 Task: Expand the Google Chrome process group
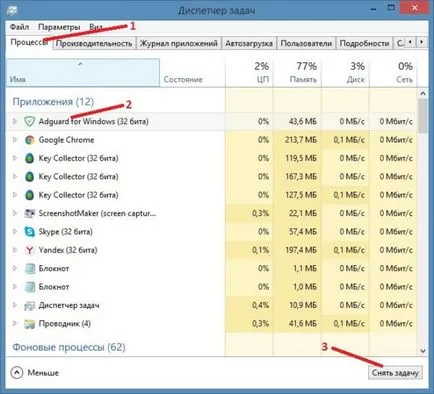14,140
